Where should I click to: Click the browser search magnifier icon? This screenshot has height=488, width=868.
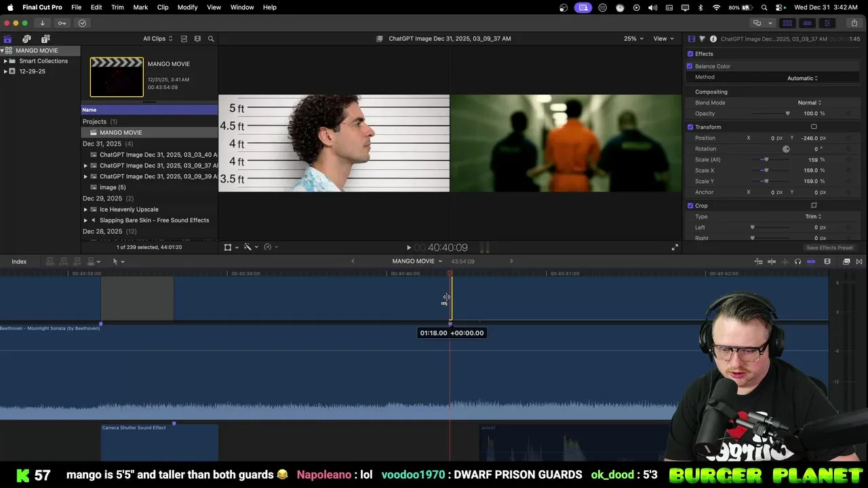point(211,39)
